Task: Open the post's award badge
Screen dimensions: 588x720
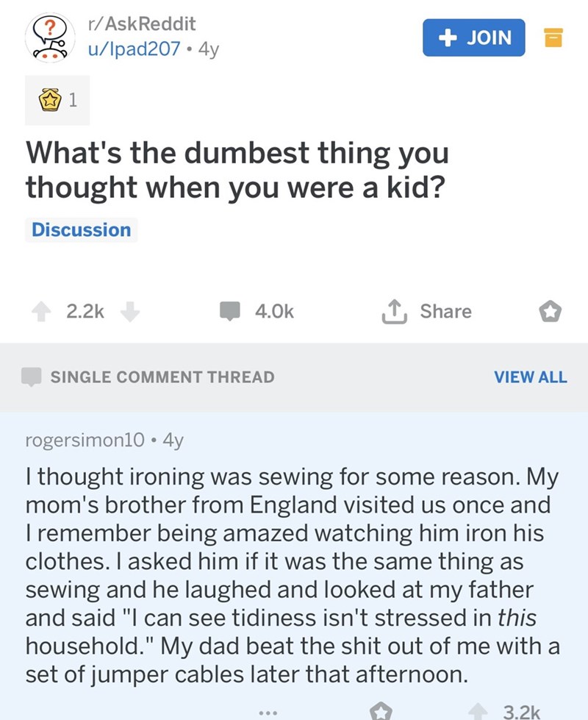Action: click(57, 102)
